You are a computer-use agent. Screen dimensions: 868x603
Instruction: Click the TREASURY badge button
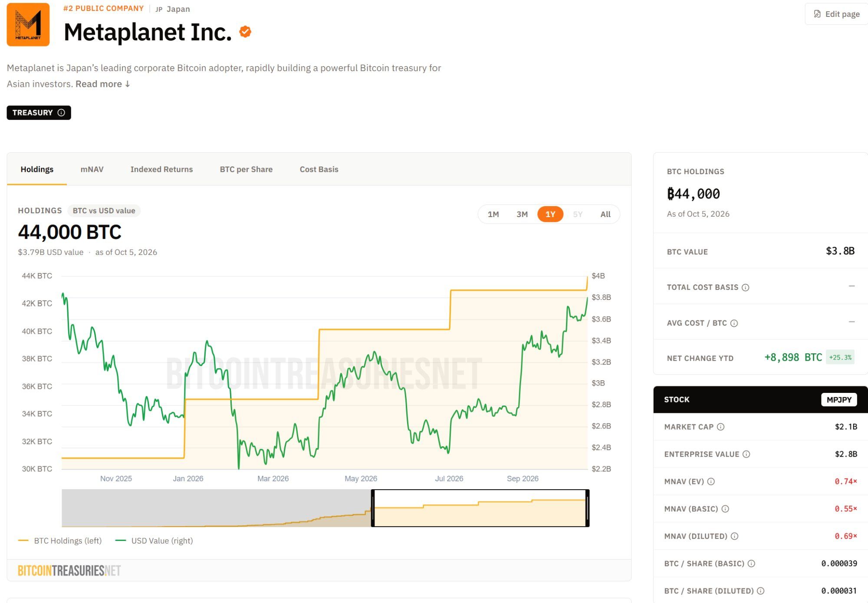point(39,112)
